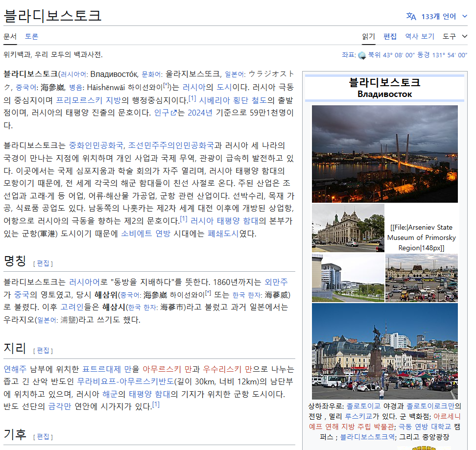Select the 읽기 tab
This screenshot has width=476, height=450.
click(x=369, y=36)
